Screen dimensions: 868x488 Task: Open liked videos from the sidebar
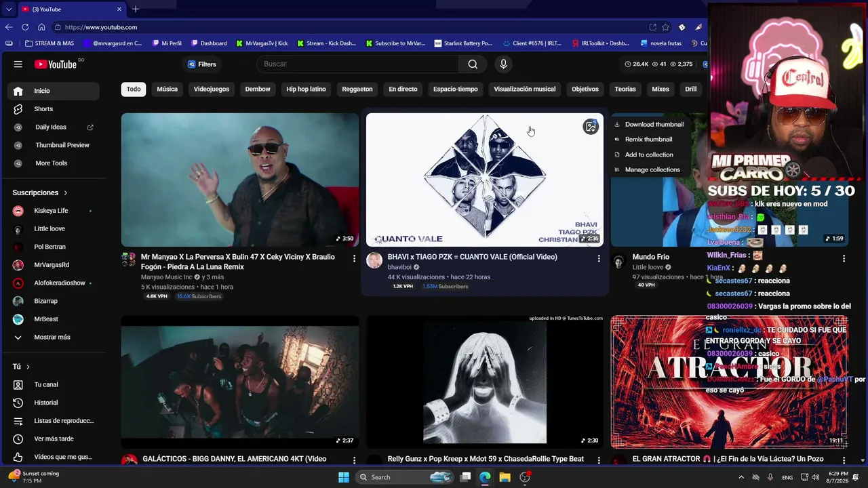pos(54,457)
